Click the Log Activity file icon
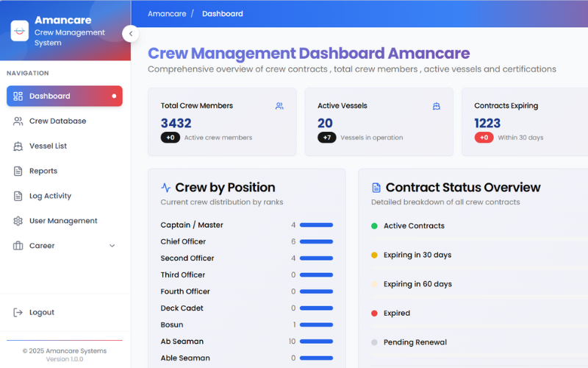The image size is (588, 368). tap(18, 197)
